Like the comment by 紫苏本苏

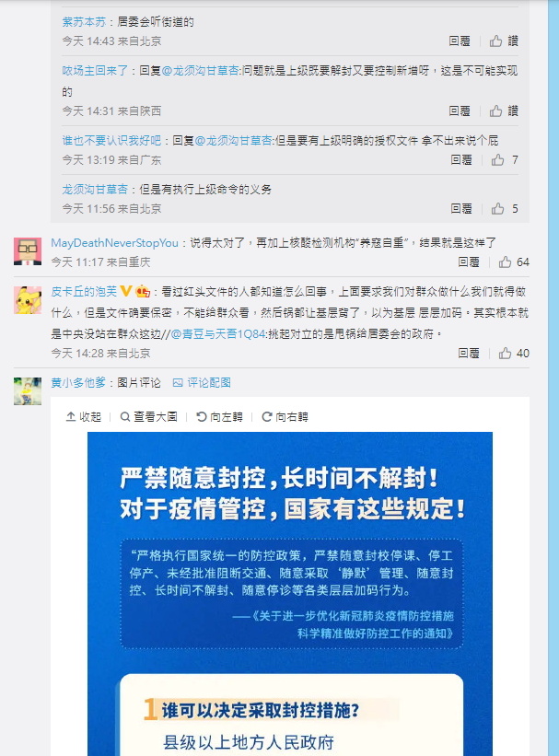pos(504,41)
